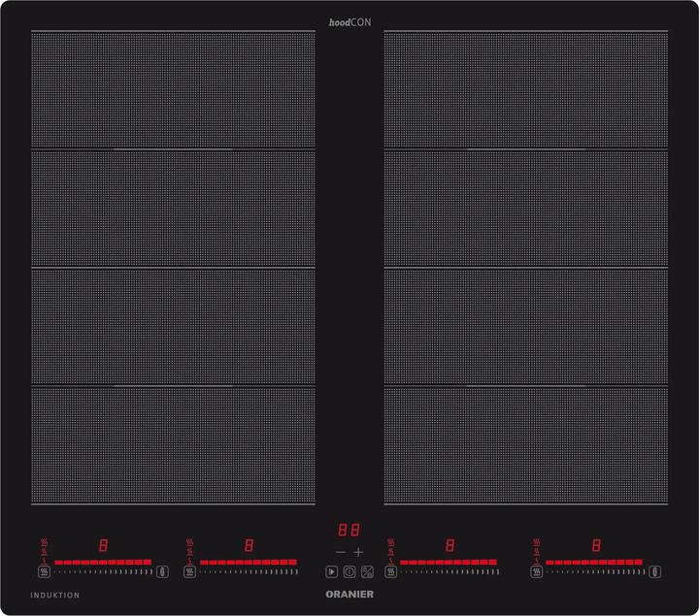Increase timer with the plus button
Screen dimensions: 699x616
pos(358,551)
